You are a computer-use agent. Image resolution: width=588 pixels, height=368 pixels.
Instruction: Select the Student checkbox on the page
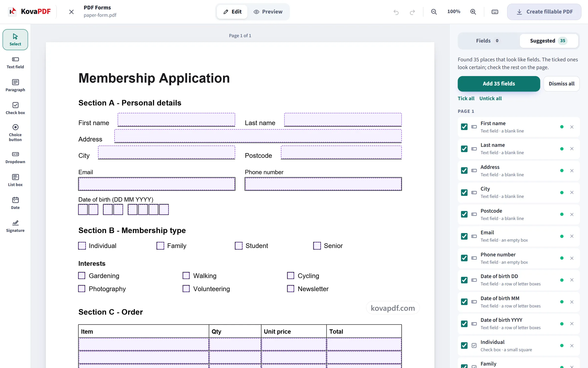pyautogui.click(x=239, y=246)
